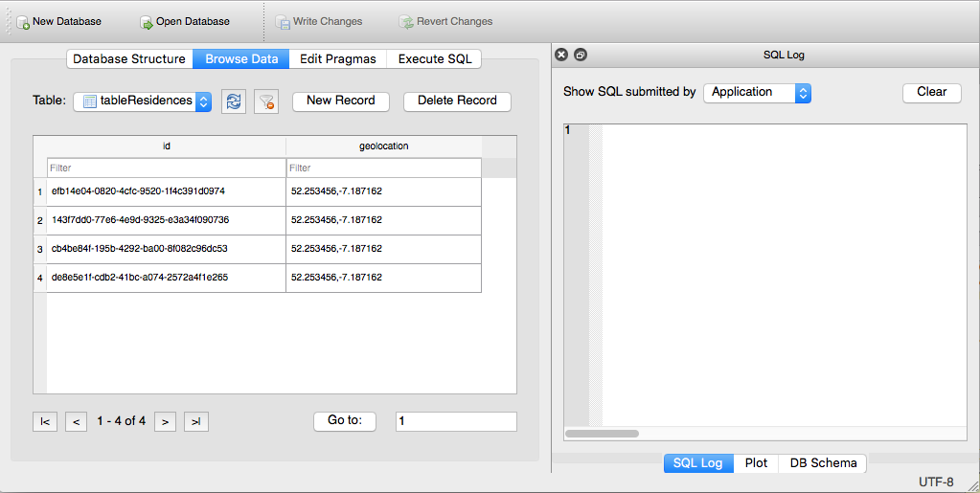980x493 pixels.
Task: Select row header number 3
Action: (40, 249)
